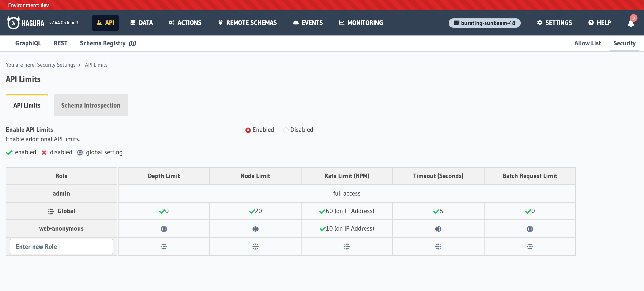Open the Help menu
Screen dimensions: 644x291
coord(599,23)
